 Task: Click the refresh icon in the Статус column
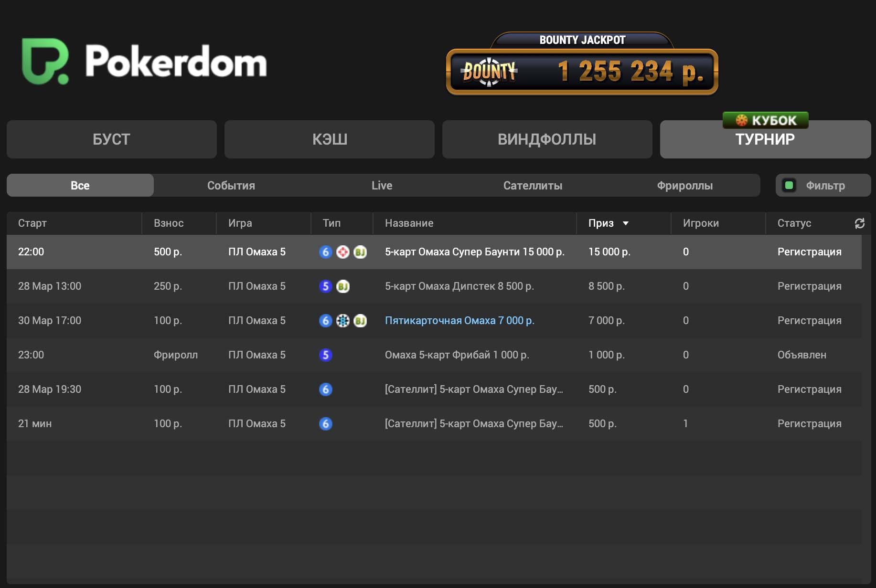[859, 223]
